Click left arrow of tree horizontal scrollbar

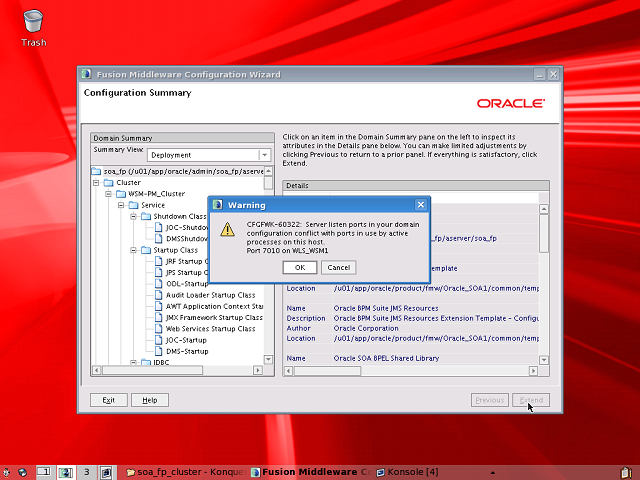(x=96, y=370)
